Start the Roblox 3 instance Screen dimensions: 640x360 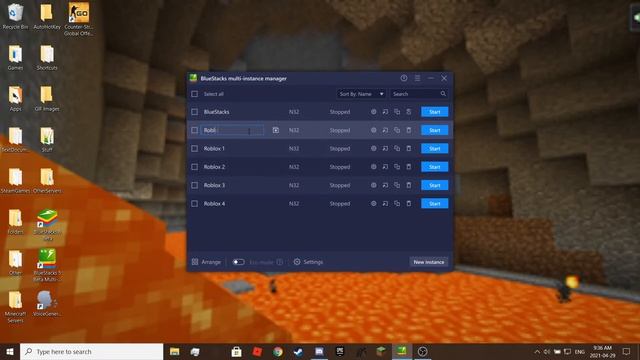434,185
